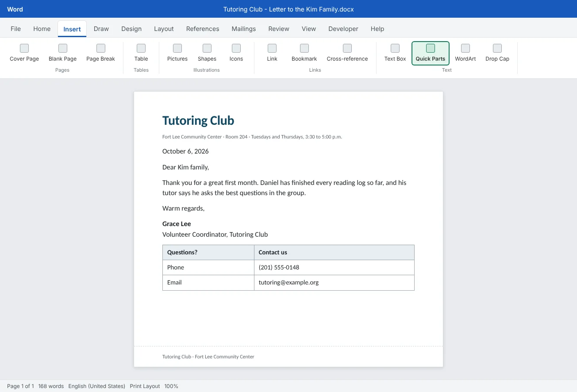Click the date October 6, 2026

click(x=185, y=151)
